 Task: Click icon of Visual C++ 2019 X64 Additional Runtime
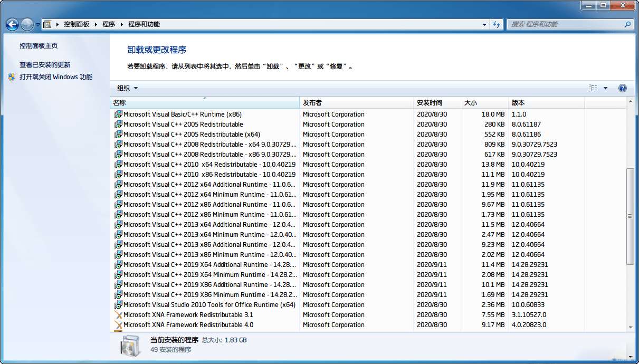coord(118,264)
